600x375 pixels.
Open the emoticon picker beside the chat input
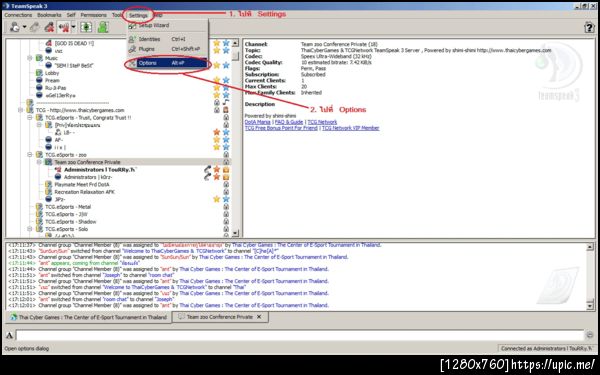(590, 336)
